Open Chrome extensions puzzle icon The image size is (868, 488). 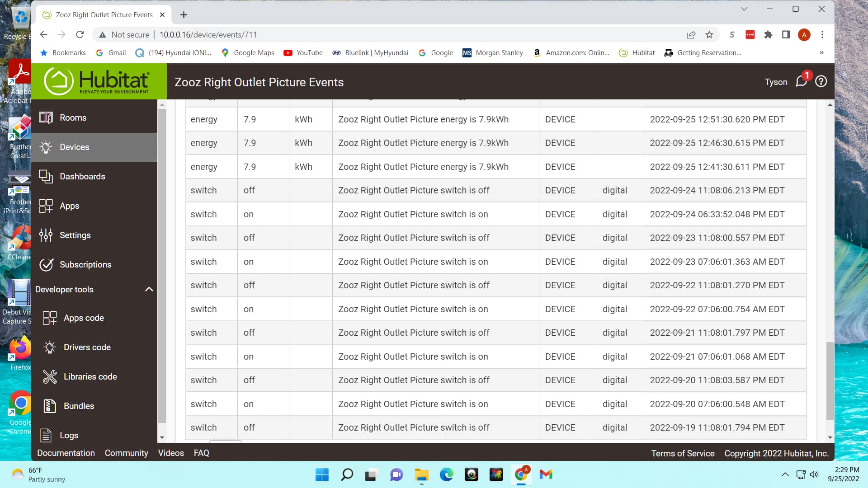coord(768,35)
